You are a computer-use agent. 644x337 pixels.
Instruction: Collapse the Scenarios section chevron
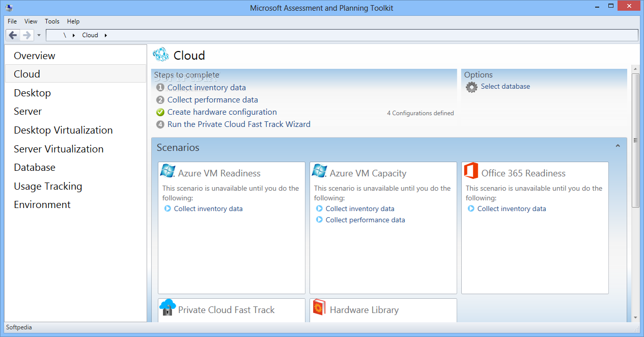618,146
